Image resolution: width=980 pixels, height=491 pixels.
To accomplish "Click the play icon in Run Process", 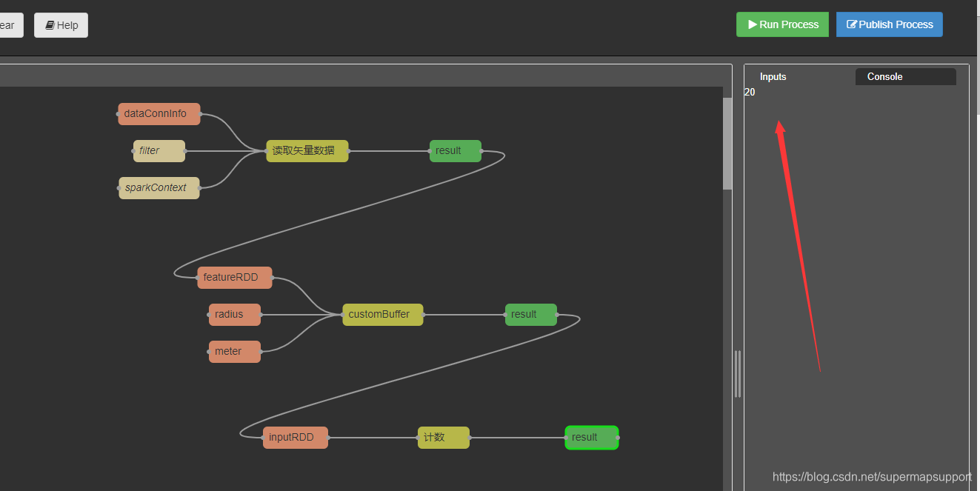I will pos(753,24).
